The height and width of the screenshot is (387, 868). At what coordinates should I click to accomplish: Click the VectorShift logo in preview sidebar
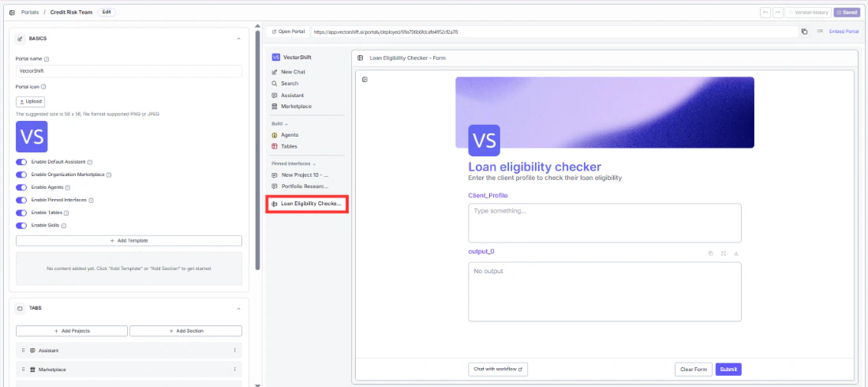[275, 57]
